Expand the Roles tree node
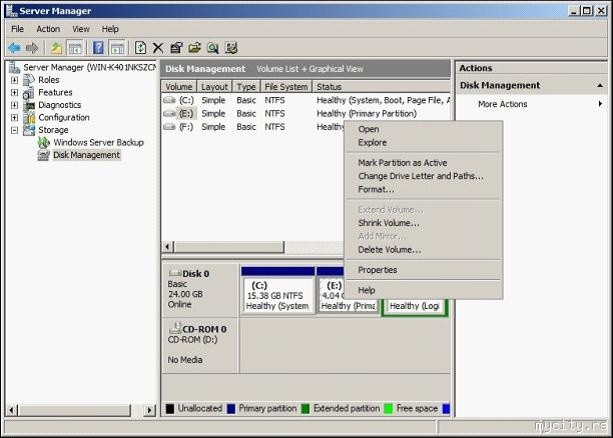 (14, 80)
